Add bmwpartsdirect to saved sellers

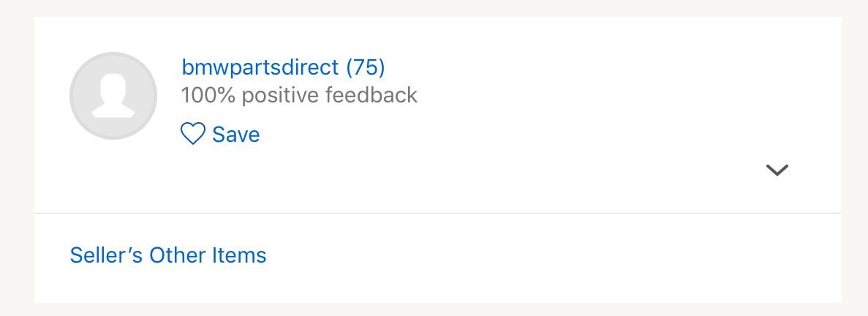pyautogui.click(x=220, y=134)
